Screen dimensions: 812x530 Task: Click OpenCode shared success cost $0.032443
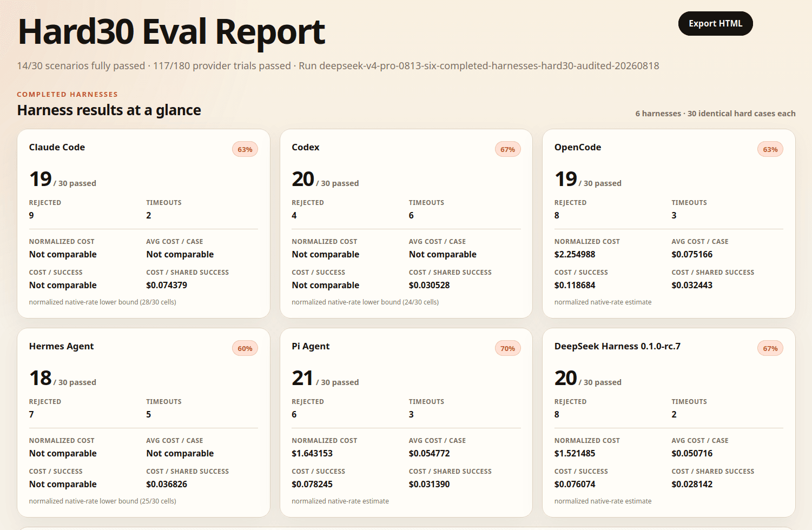tap(692, 285)
